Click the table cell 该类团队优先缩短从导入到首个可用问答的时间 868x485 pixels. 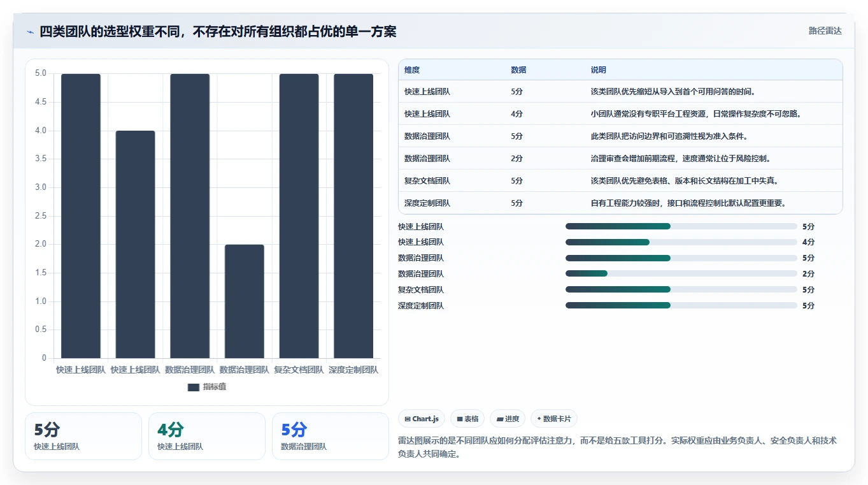coord(673,92)
